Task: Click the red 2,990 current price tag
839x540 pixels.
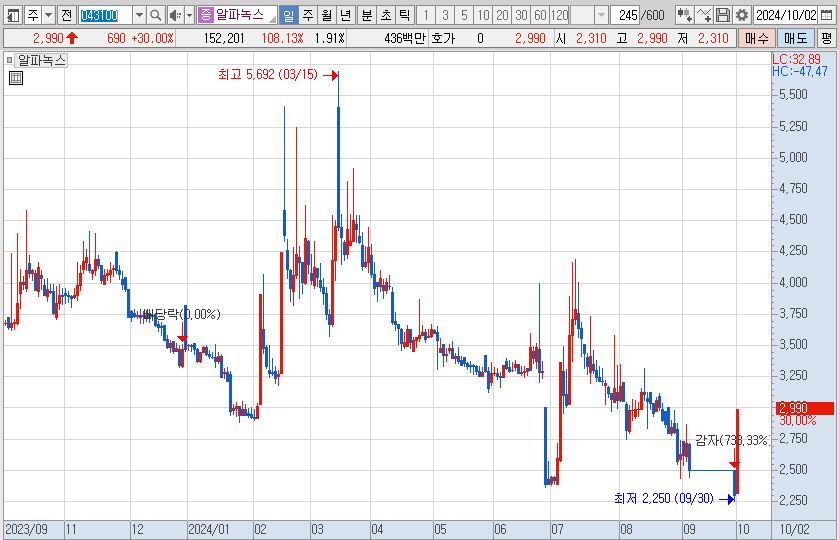Action: tap(805, 408)
